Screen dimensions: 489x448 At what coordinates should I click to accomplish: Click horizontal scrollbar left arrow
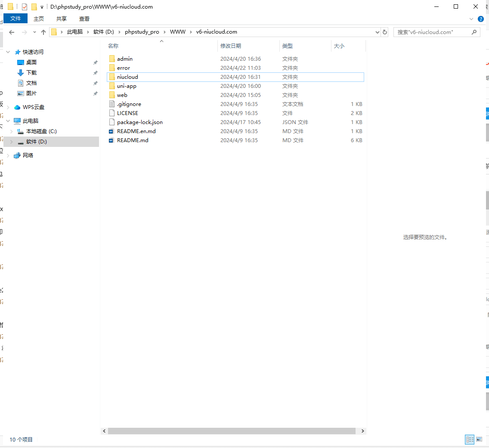pyautogui.click(x=104, y=431)
